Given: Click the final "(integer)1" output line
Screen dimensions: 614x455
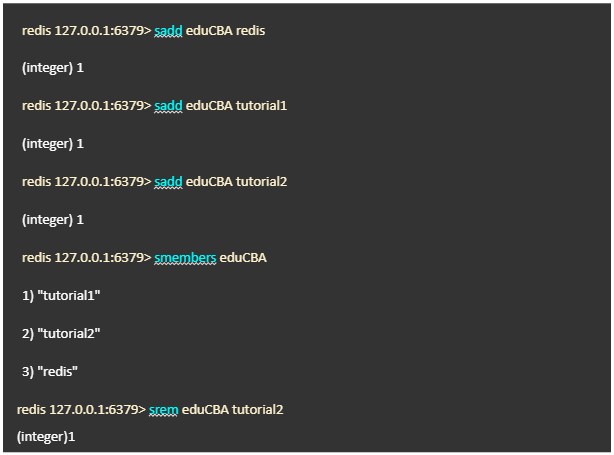Looking at the screenshot, I should pyautogui.click(x=46, y=437).
